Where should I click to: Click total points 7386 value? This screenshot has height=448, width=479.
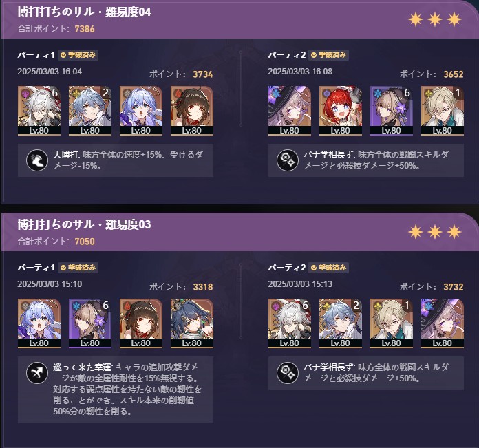pyautogui.click(x=85, y=29)
